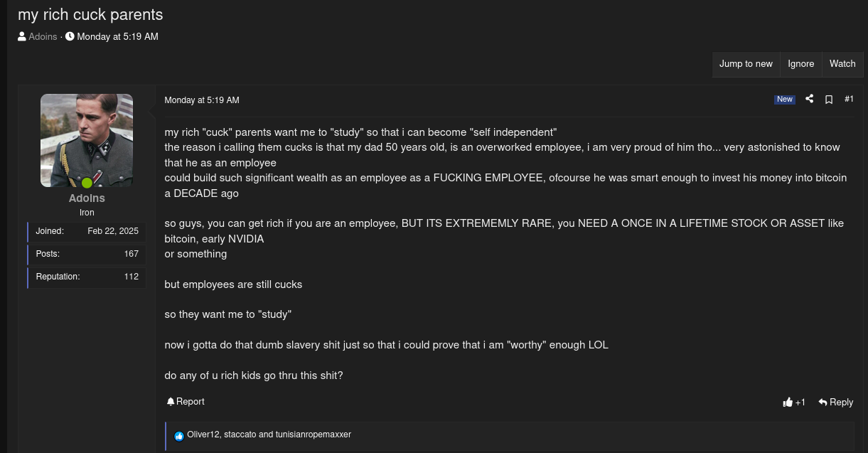Click the green online status indicator

point(87,183)
